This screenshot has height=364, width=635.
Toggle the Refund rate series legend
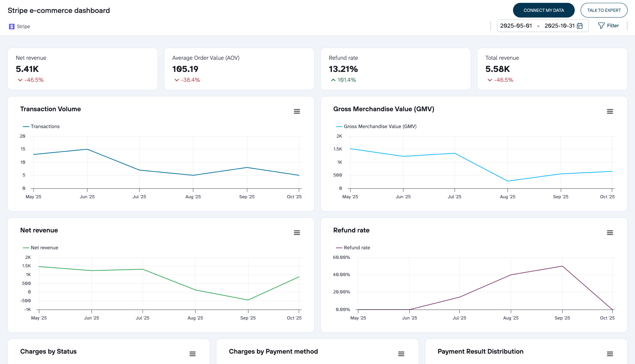pyautogui.click(x=353, y=247)
